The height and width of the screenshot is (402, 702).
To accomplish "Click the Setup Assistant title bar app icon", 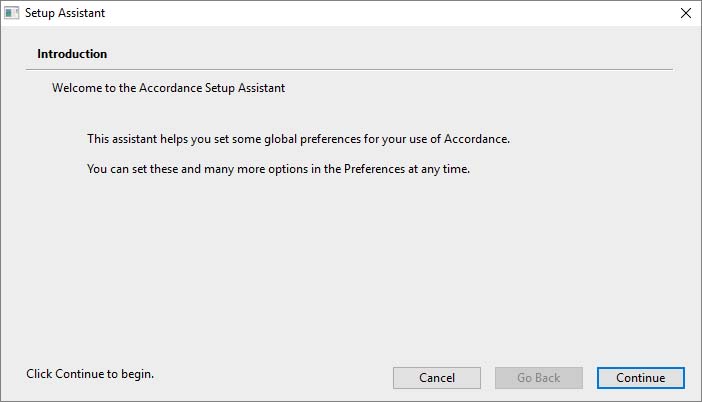I will [x=11, y=13].
